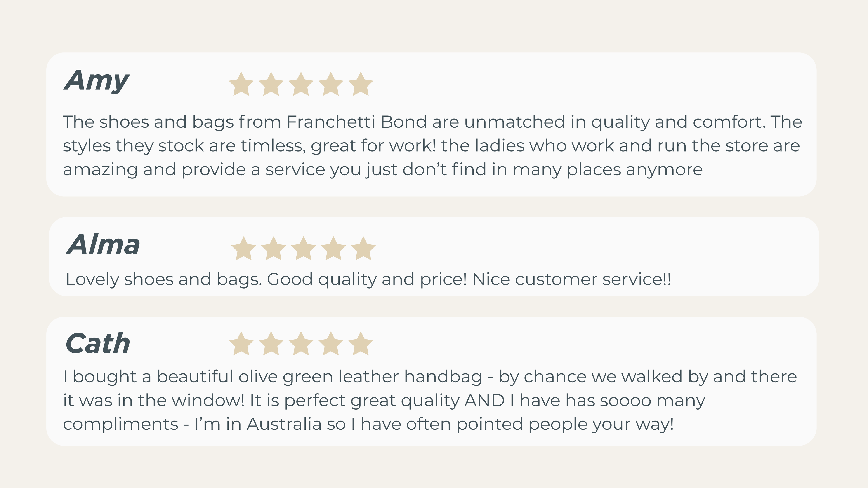Image resolution: width=868 pixels, height=488 pixels.
Task: Click Cath's review about the olive green handbag
Action: coord(430,400)
